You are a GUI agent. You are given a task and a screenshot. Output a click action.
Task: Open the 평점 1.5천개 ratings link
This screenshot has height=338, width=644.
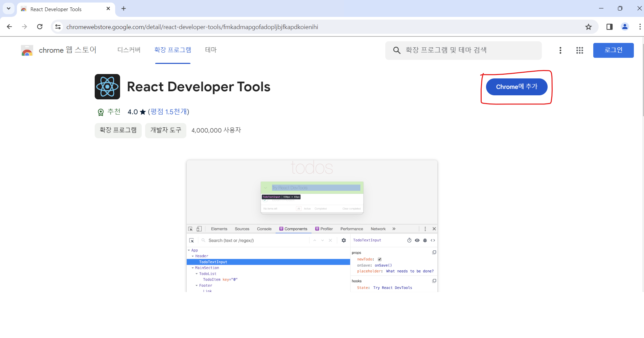168,112
